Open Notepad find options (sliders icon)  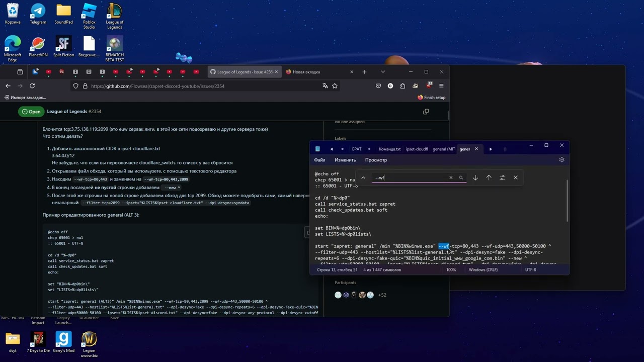[502, 177]
